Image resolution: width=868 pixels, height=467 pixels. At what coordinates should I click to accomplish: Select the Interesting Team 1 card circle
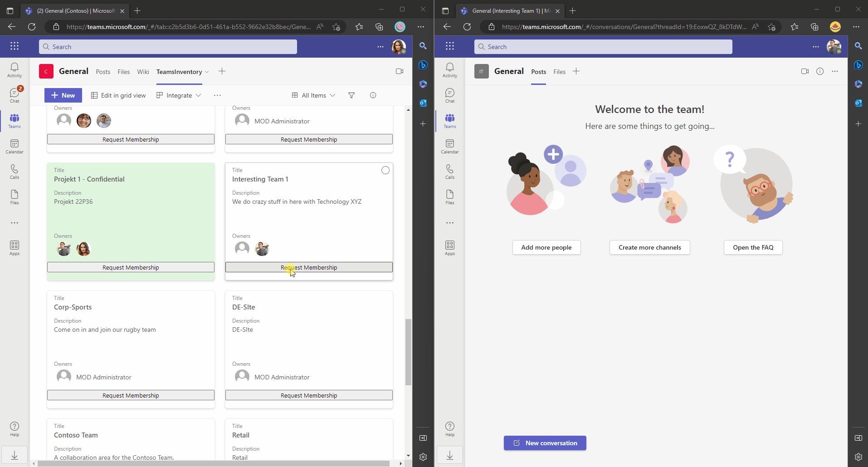[x=385, y=170]
